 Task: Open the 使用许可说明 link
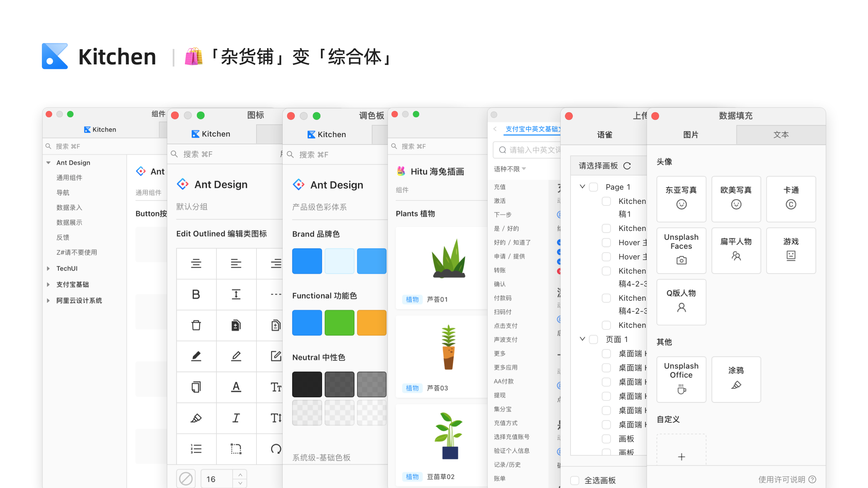point(781,479)
